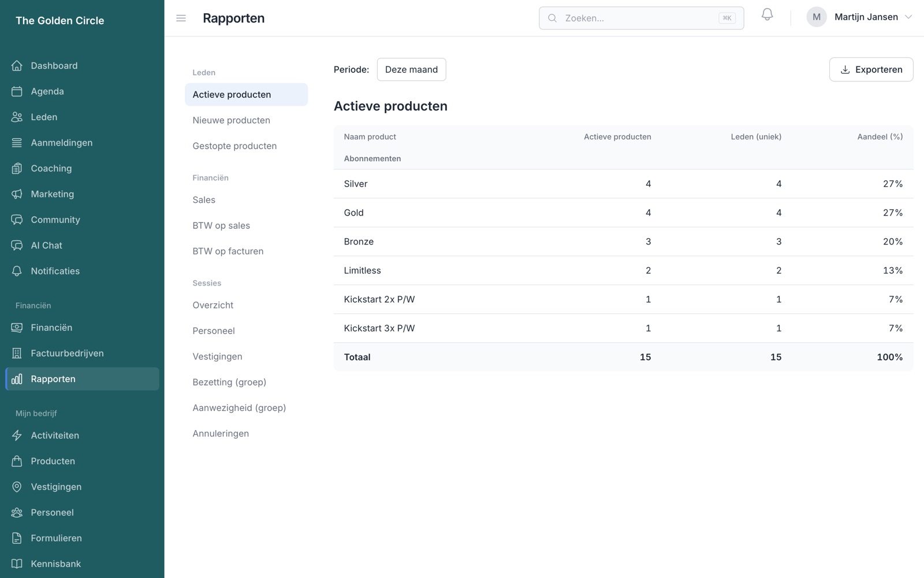Click the Leden (uniek) column header

pyautogui.click(x=756, y=137)
